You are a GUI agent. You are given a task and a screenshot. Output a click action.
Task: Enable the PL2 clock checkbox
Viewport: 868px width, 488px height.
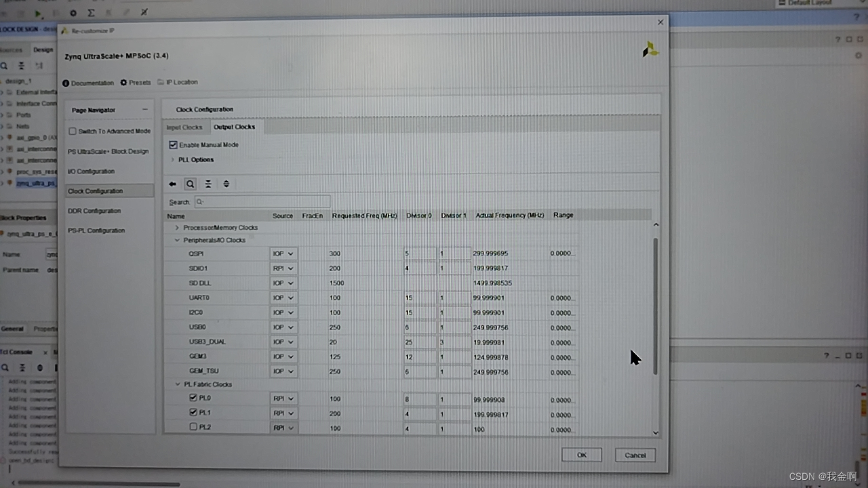[193, 427]
